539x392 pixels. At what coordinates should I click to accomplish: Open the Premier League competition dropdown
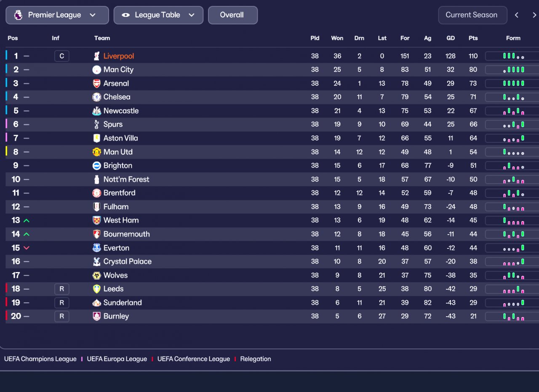click(57, 15)
